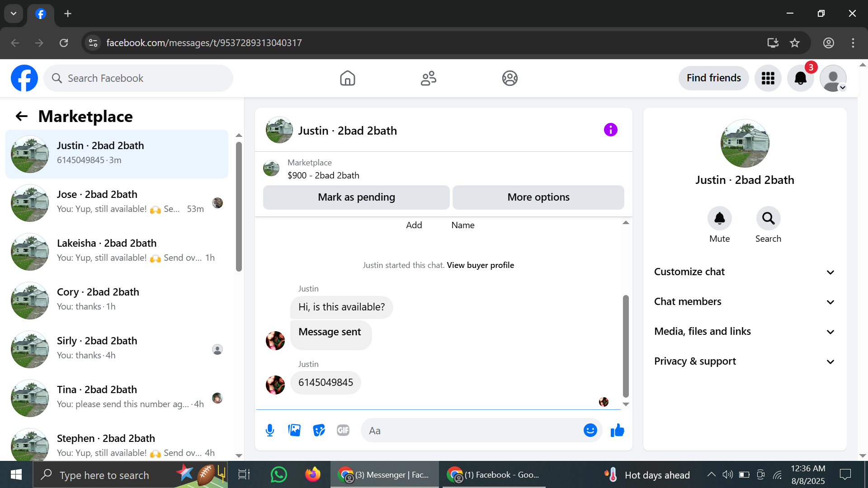Mute this conversation

(719, 219)
